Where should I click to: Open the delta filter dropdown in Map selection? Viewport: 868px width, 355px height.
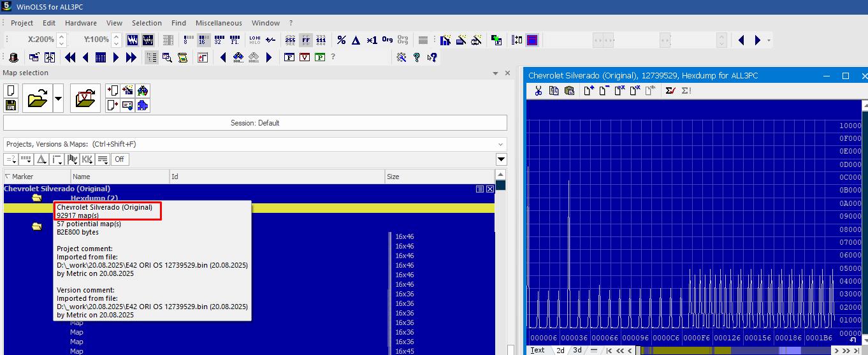click(41, 159)
